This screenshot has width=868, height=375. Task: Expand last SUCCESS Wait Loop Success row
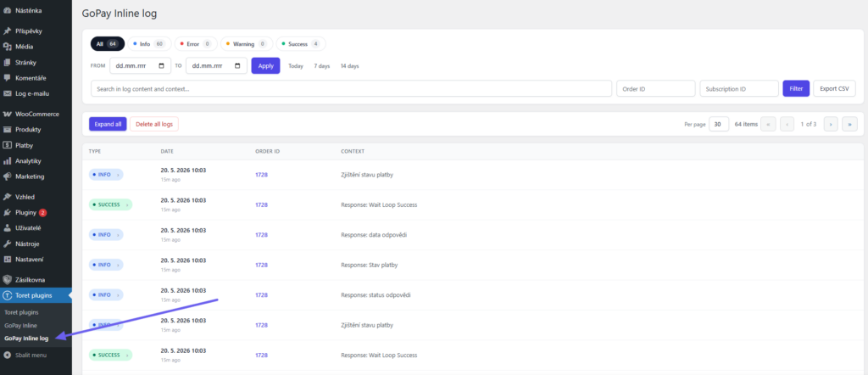point(110,355)
